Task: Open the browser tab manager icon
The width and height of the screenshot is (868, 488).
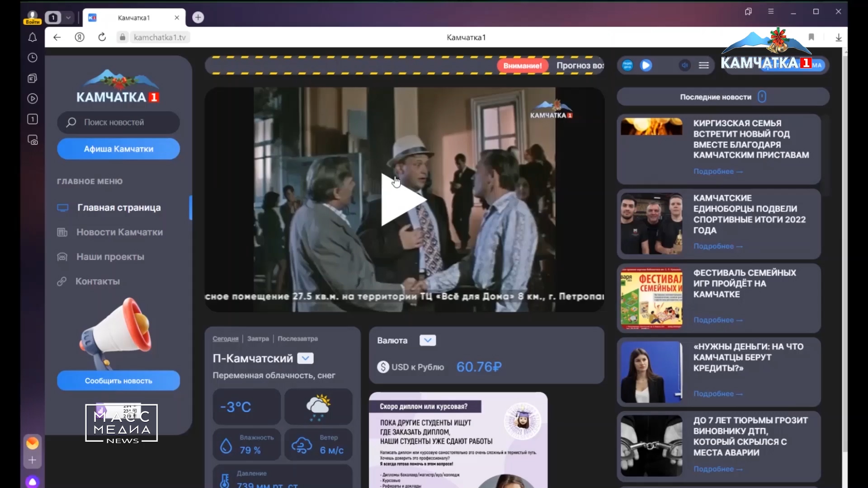Action: click(748, 12)
